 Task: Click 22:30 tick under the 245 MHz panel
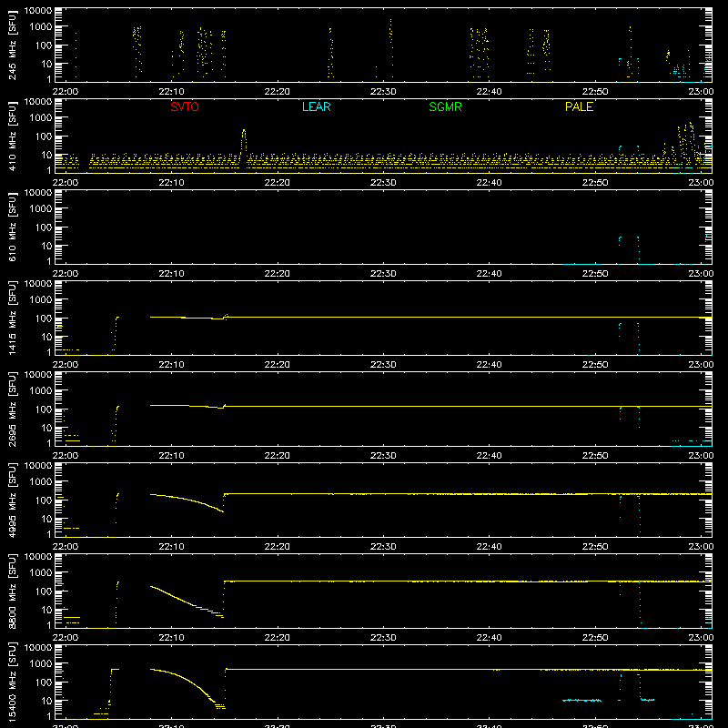pyautogui.click(x=383, y=92)
